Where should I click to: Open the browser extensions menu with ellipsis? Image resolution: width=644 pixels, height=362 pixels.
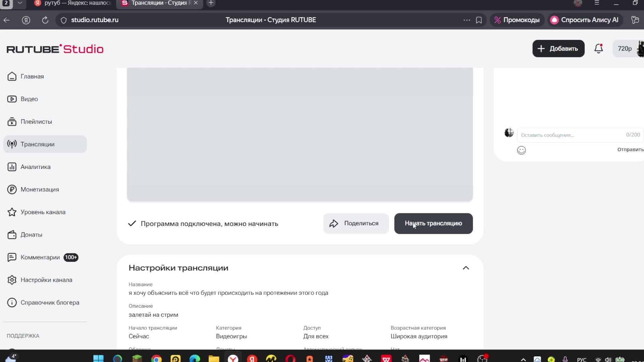point(467,20)
